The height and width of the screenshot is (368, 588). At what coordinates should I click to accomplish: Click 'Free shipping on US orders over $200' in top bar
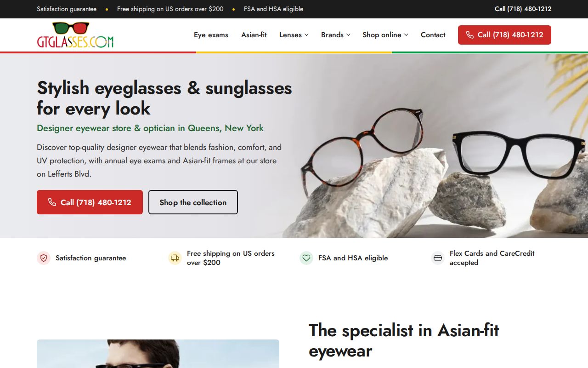pos(170,9)
